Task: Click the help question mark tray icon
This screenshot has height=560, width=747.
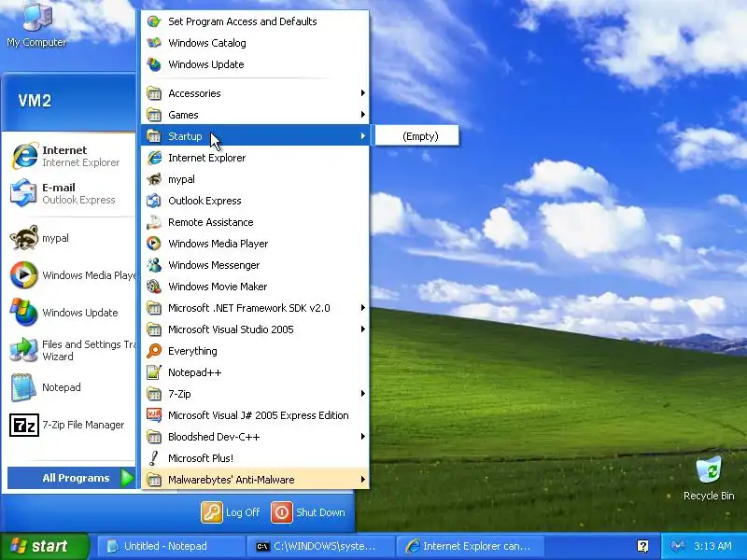Action: [642, 546]
